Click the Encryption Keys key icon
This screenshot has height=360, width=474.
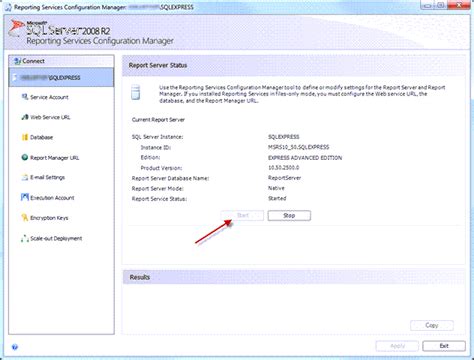[25, 218]
